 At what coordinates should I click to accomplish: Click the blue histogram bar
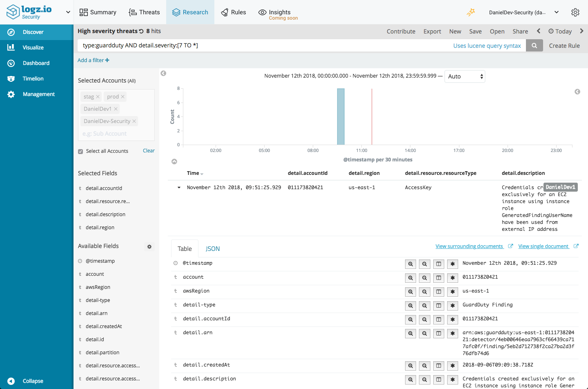(341, 116)
